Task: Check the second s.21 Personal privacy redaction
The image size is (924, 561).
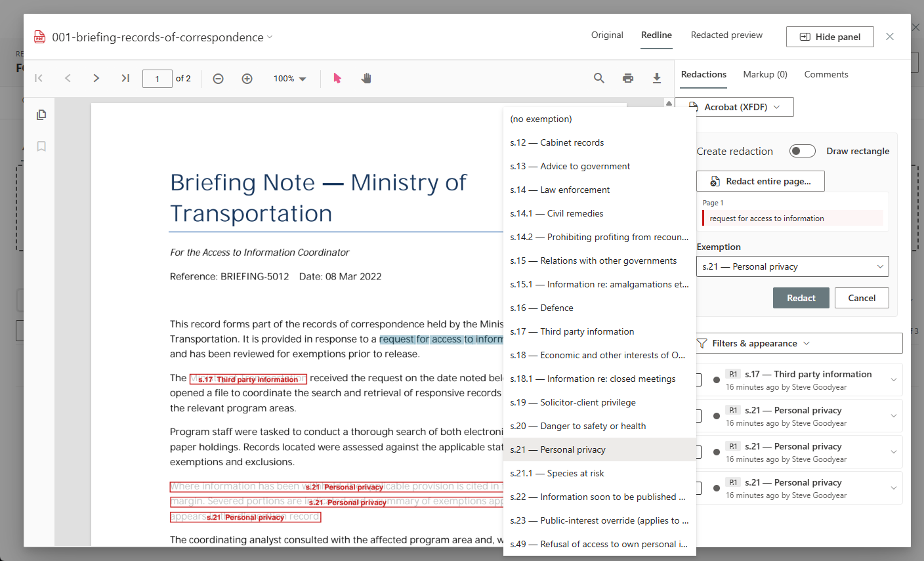Action: click(x=699, y=452)
